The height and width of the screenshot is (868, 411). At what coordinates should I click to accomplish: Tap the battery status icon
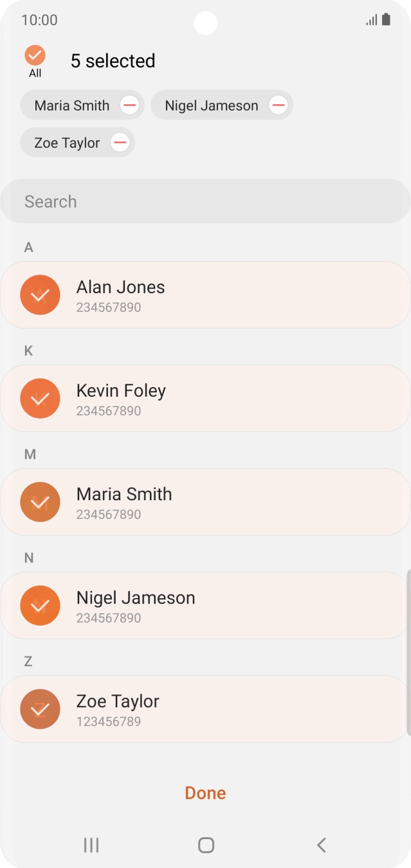coord(386,20)
